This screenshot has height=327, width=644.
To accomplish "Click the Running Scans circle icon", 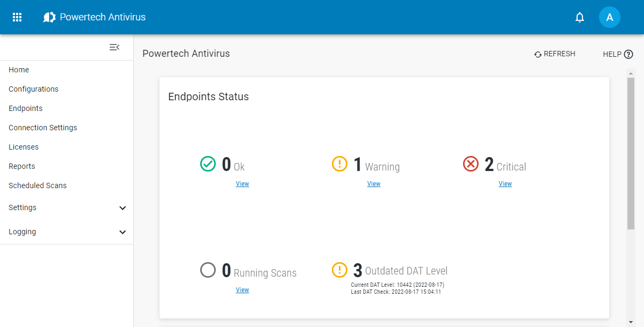I will coord(208,270).
